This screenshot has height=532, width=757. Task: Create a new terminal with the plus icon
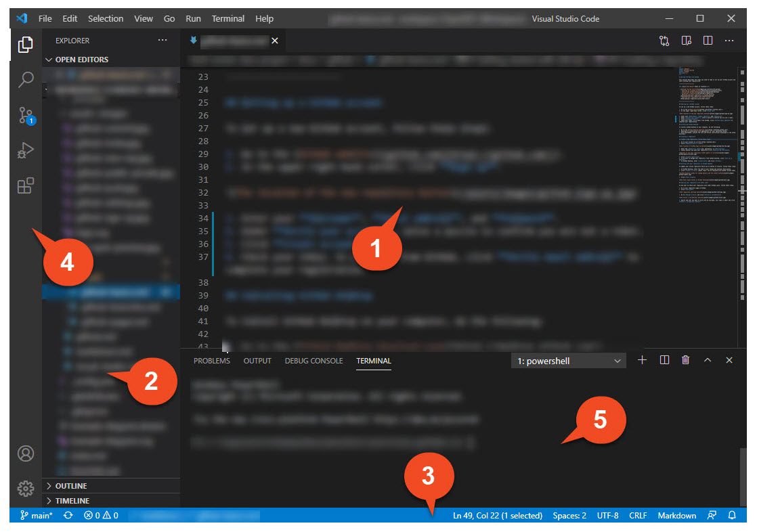click(642, 360)
